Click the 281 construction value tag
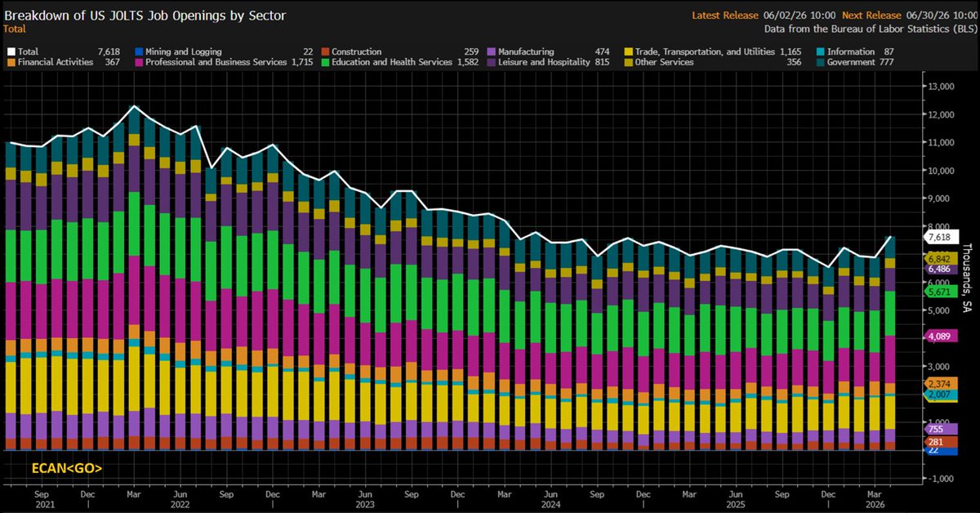 pos(940,442)
